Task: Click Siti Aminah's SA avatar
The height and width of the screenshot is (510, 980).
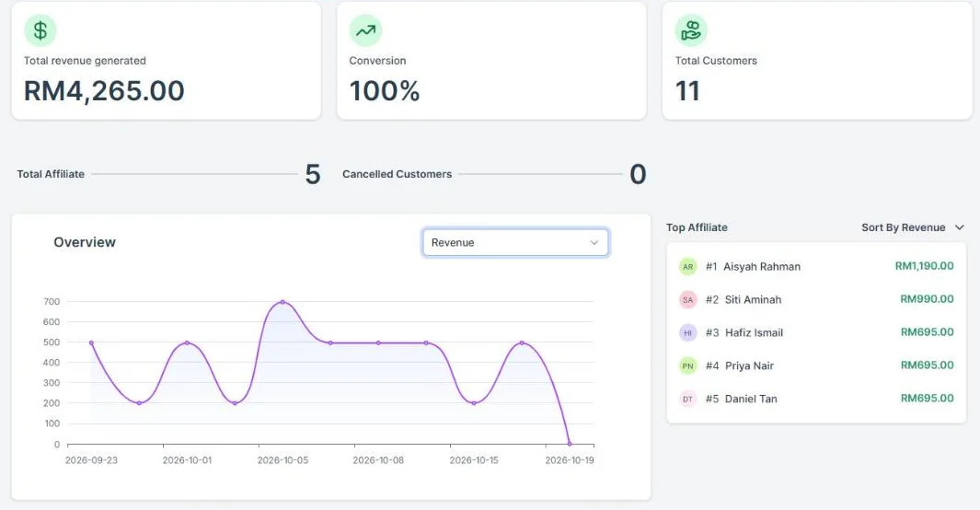Action: coord(687,300)
